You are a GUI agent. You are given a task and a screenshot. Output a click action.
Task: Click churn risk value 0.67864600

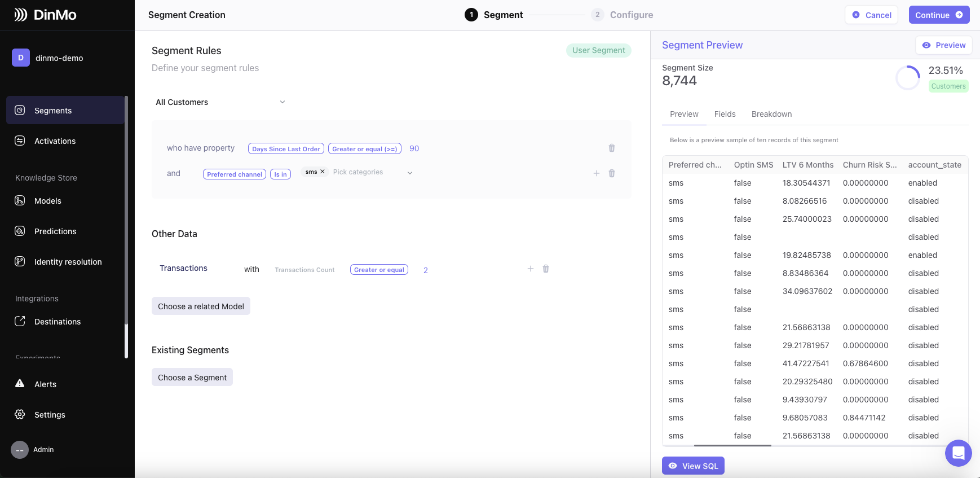coord(866,363)
